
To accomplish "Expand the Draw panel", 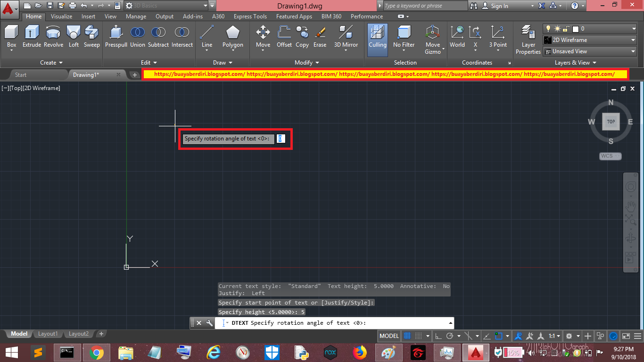I will pyautogui.click(x=222, y=62).
